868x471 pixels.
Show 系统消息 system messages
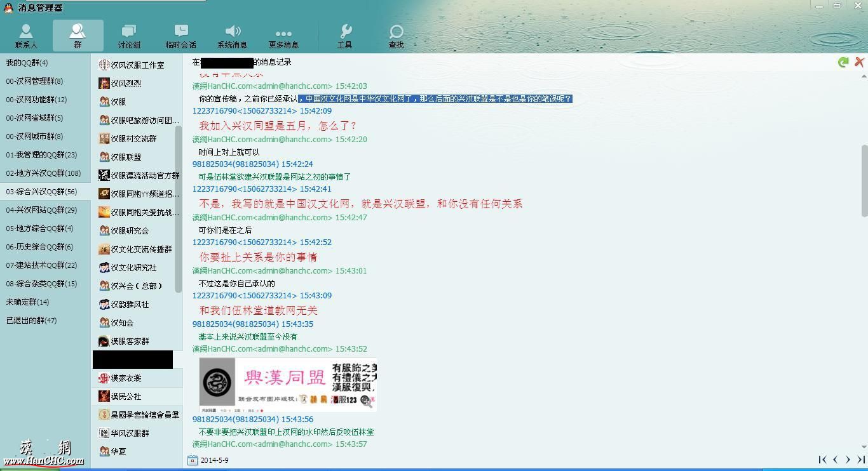pyautogui.click(x=233, y=36)
